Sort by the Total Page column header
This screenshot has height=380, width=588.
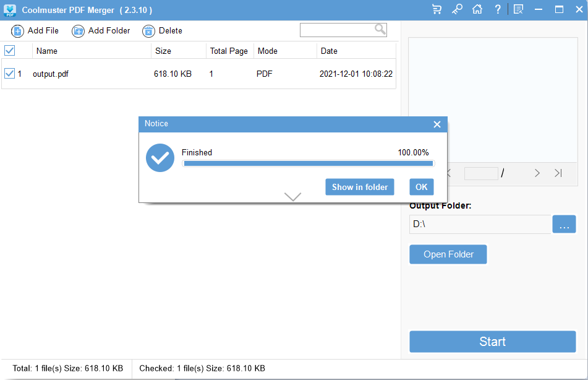coord(230,51)
